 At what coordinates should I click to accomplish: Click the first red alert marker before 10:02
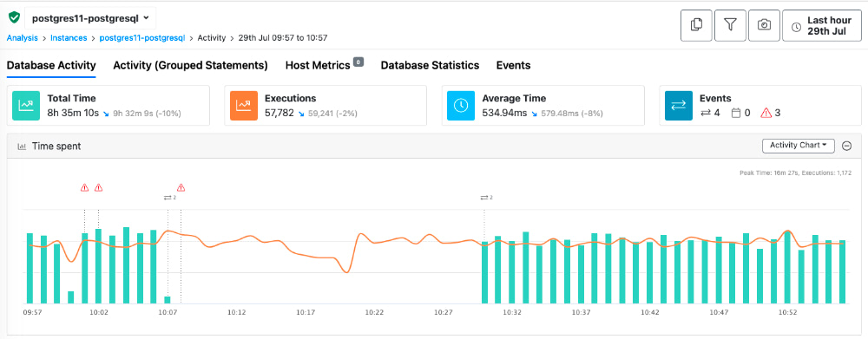coord(85,187)
